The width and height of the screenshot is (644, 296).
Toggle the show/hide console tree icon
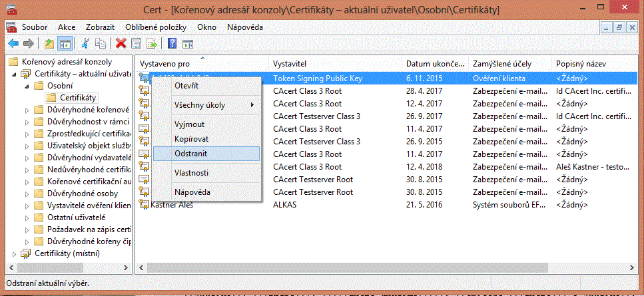click(65, 44)
